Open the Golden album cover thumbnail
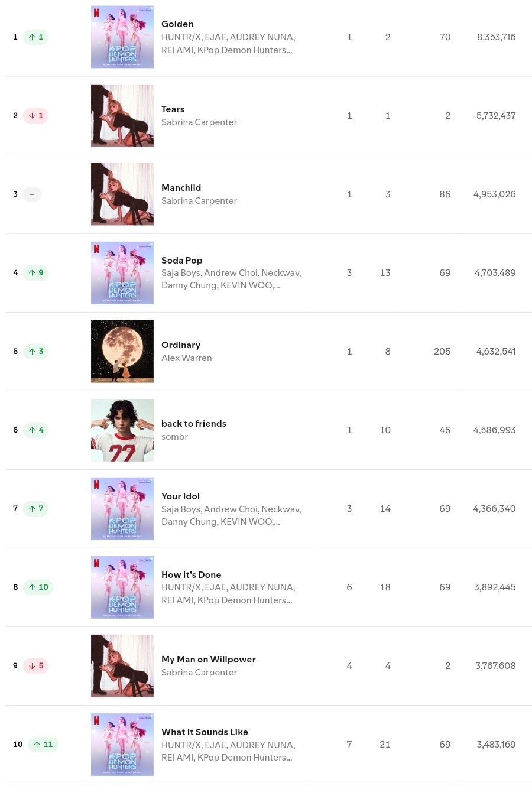Screen dimensions: 532x786 pos(122,37)
